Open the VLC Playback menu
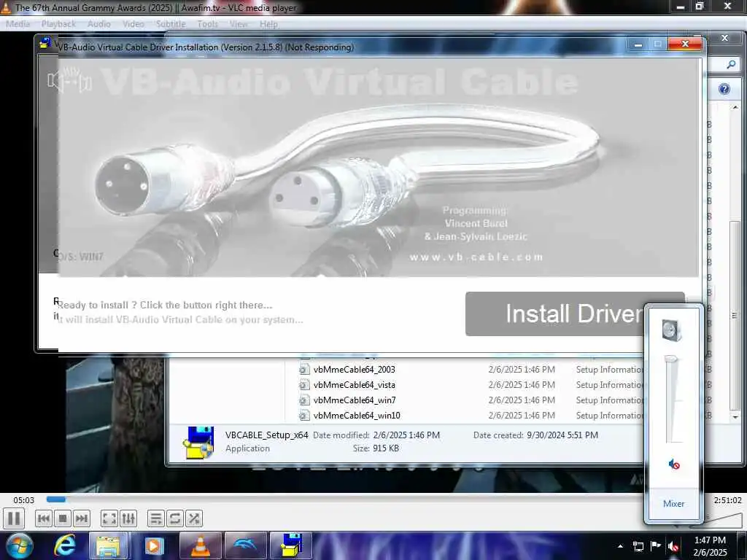The height and width of the screenshot is (560, 747). point(58,24)
